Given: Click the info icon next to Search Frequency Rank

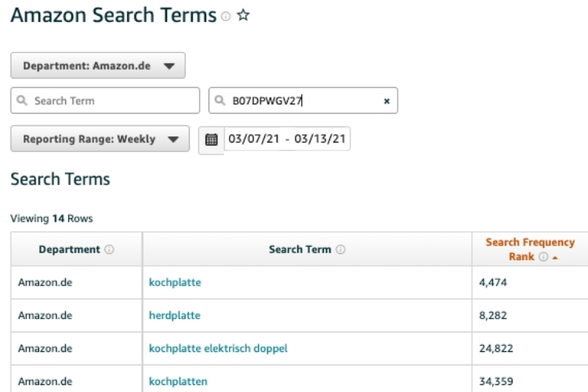Looking at the screenshot, I should (543, 256).
